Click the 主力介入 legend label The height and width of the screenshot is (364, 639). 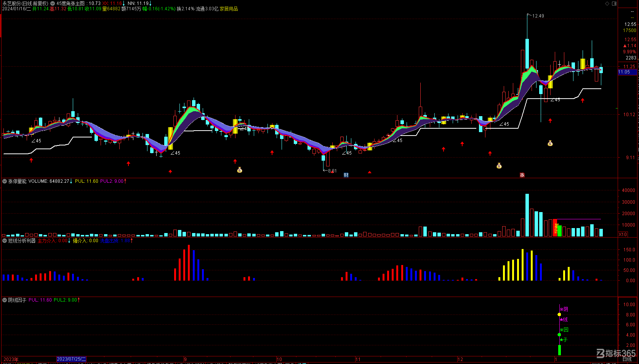46,241
